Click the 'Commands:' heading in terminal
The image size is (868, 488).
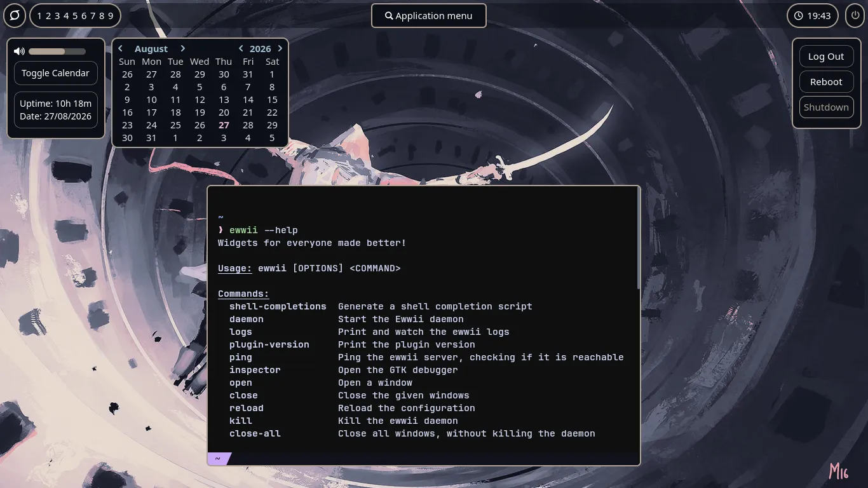(243, 294)
